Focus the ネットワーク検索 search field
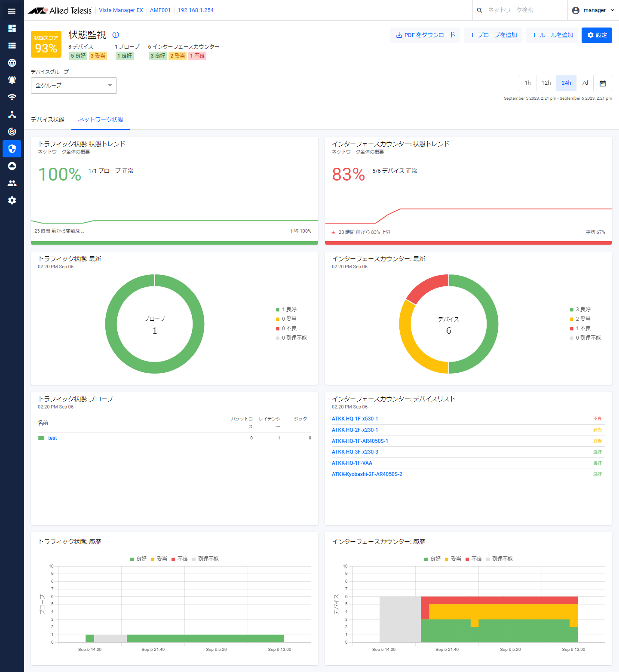The height and width of the screenshot is (672, 619). (x=524, y=10)
